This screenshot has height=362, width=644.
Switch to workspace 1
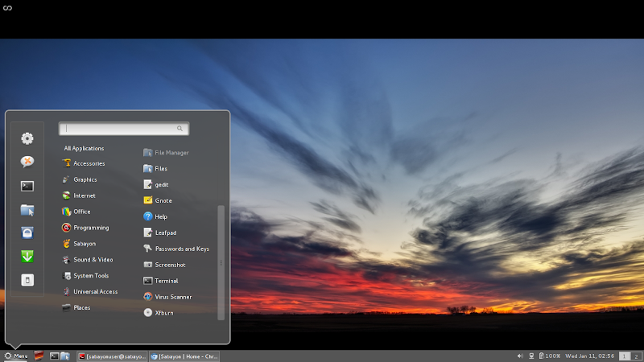coord(625,356)
